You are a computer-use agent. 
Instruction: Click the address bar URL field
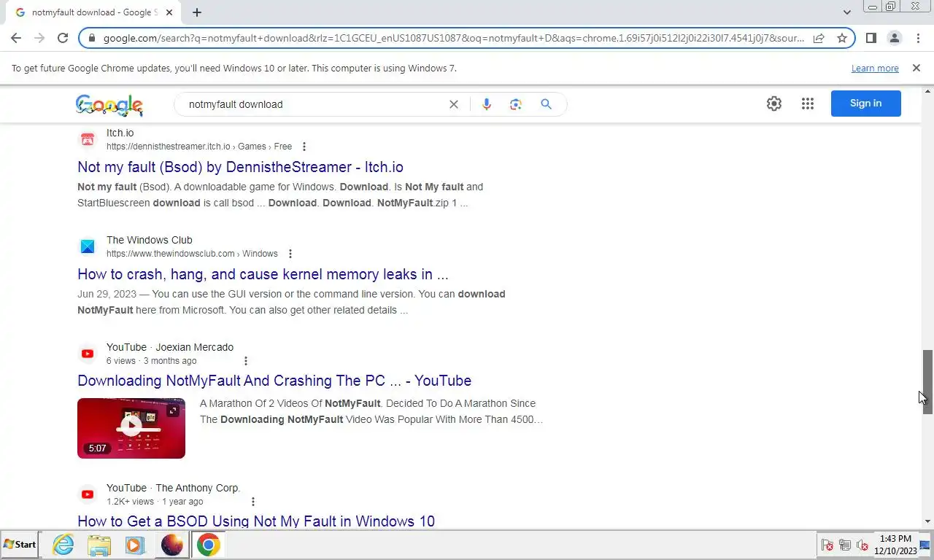[x=454, y=38]
